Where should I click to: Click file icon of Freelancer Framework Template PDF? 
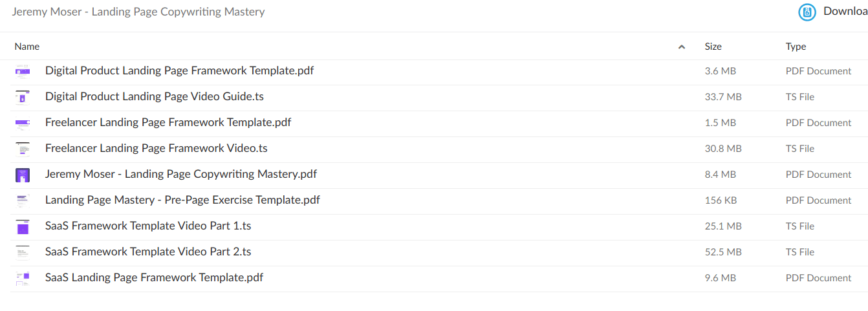click(23, 123)
